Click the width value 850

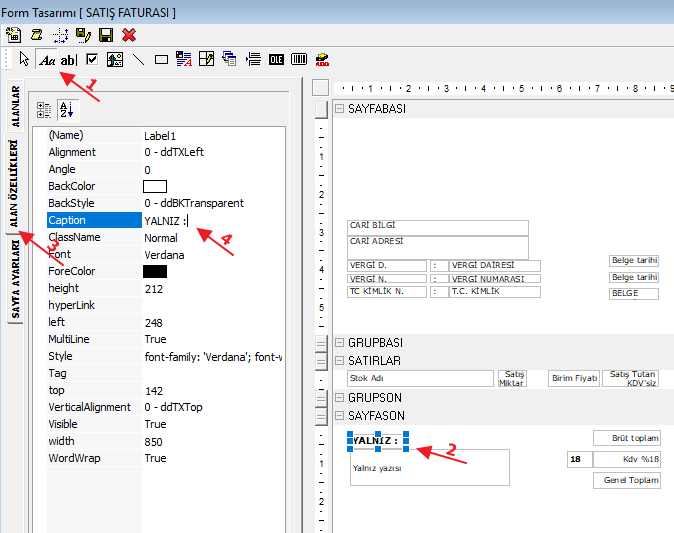point(153,442)
